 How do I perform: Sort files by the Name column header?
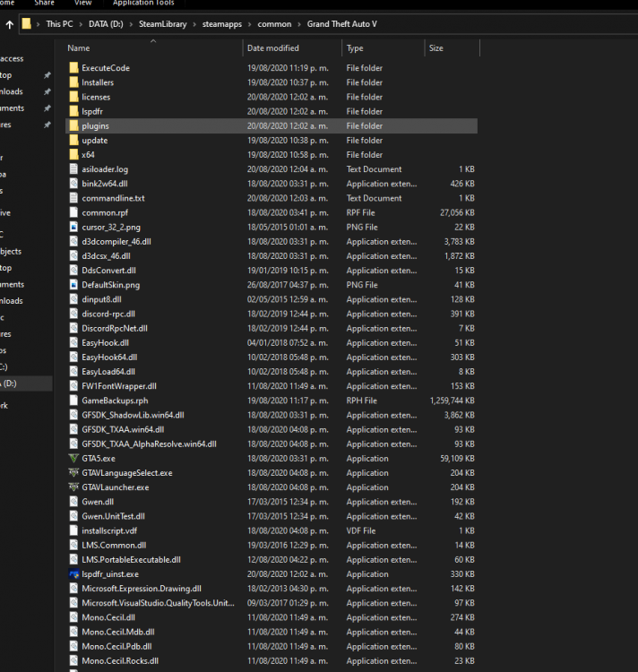(x=153, y=48)
